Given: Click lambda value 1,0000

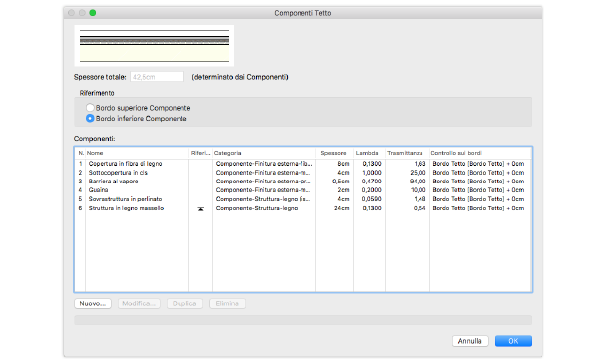Looking at the screenshot, I should [x=372, y=173].
